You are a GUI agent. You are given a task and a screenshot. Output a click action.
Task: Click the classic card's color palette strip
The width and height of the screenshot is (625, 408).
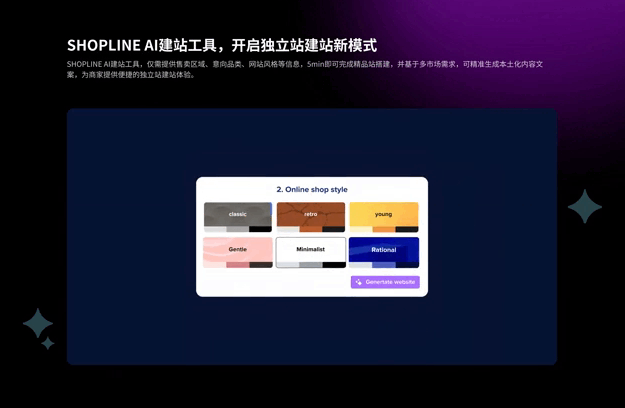click(x=238, y=229)
